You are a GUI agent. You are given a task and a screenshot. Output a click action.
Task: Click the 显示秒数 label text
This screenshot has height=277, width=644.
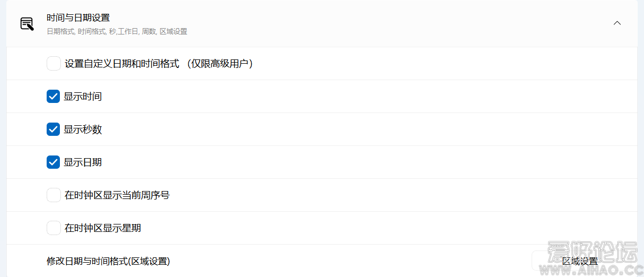(x=83, y=129)
